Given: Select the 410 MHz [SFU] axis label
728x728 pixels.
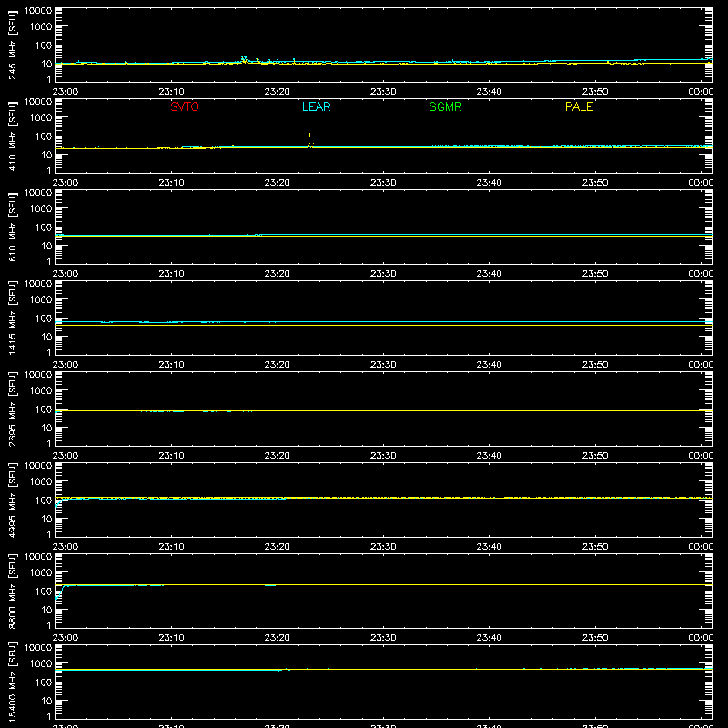Looking at the screenshot, I should 12,136.
